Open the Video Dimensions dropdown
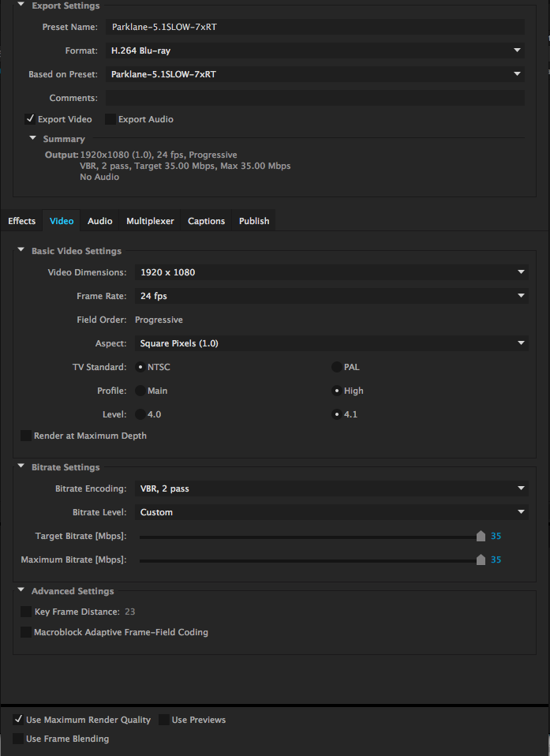Viewport: 550px width, 756px height. [x=331, y=272]
